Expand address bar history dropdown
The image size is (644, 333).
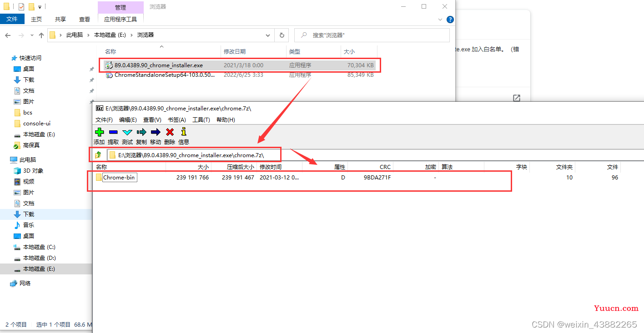267,35
